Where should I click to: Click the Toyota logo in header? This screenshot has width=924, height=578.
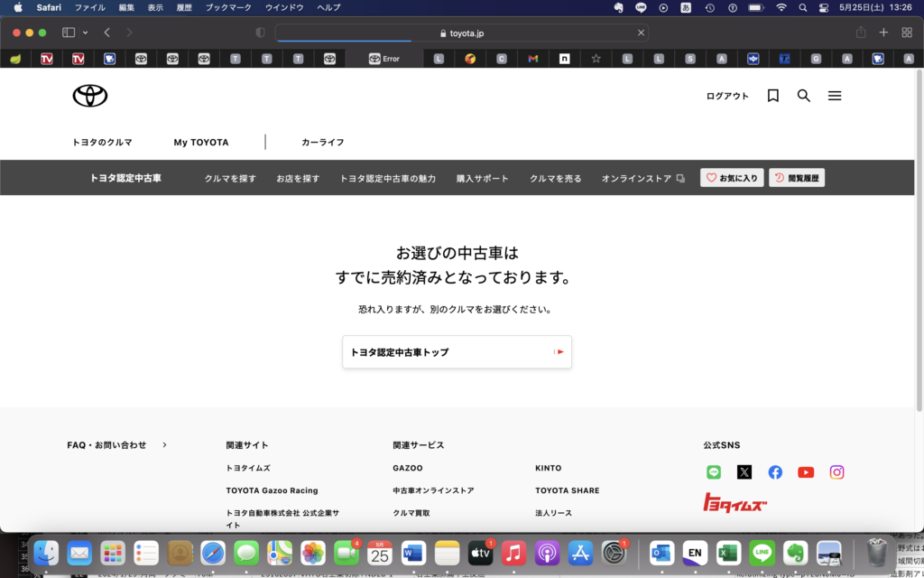90,96
